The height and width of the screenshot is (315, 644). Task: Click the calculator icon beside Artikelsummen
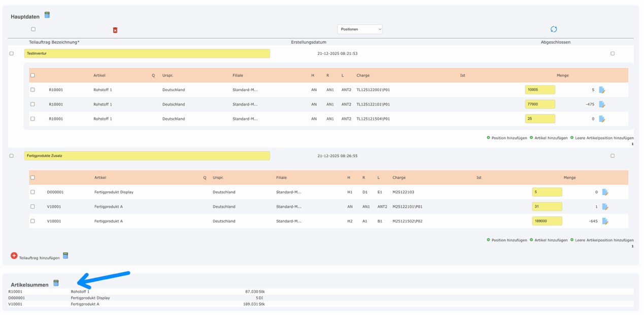(56, 283)
